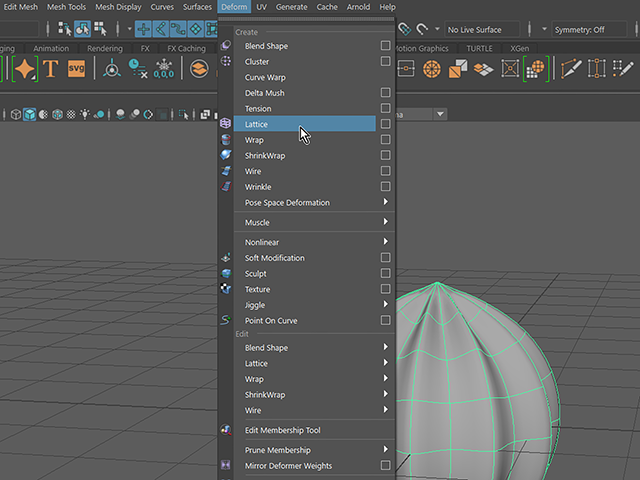This screenshot has width=640, height=480.
Task: Click the Type tool T shelf icon
Action: 51,69
